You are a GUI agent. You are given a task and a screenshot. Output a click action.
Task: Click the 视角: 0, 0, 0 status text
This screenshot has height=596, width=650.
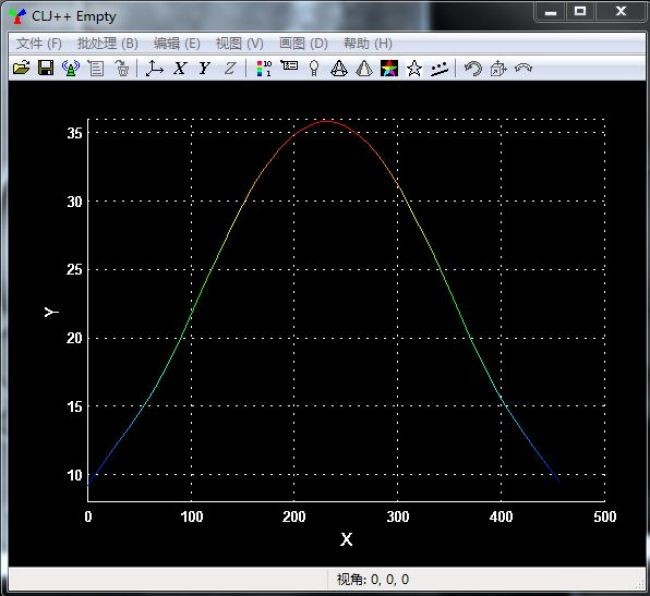point(372,579)
